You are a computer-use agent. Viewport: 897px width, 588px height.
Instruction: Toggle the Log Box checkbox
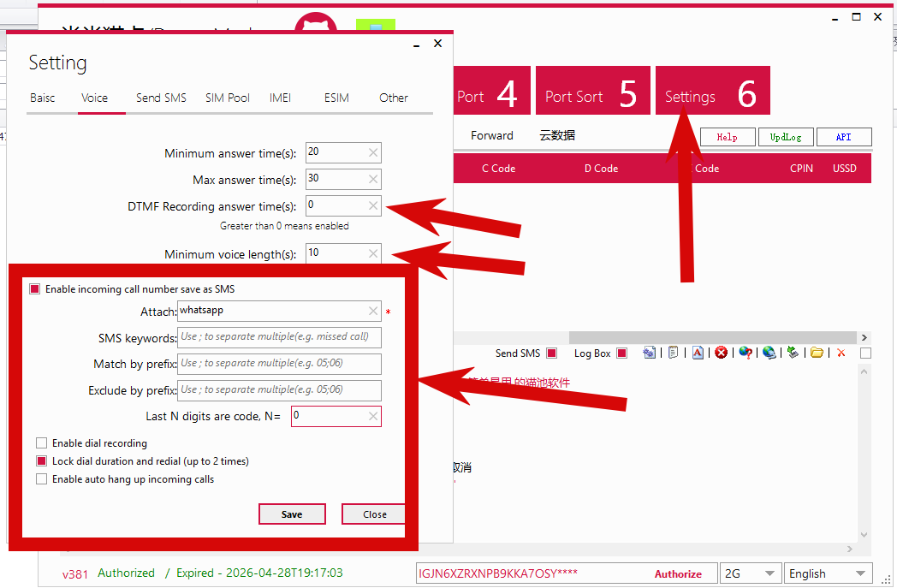tap(622, 353)
